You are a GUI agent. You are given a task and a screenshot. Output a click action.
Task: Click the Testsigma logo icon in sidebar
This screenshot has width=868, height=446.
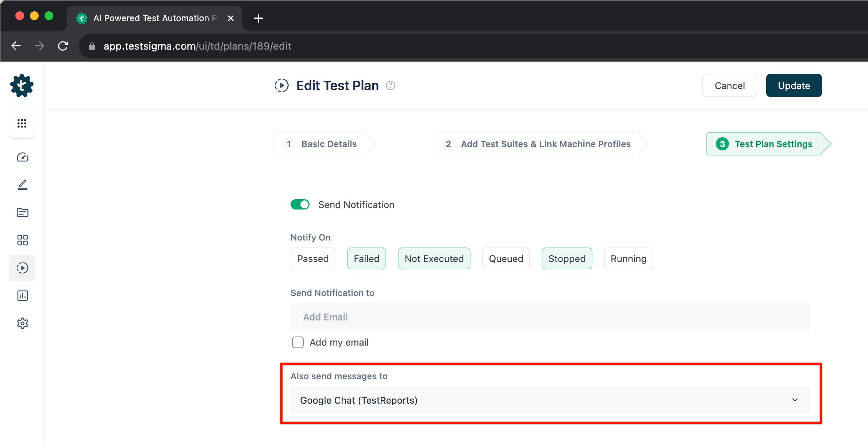22,86
